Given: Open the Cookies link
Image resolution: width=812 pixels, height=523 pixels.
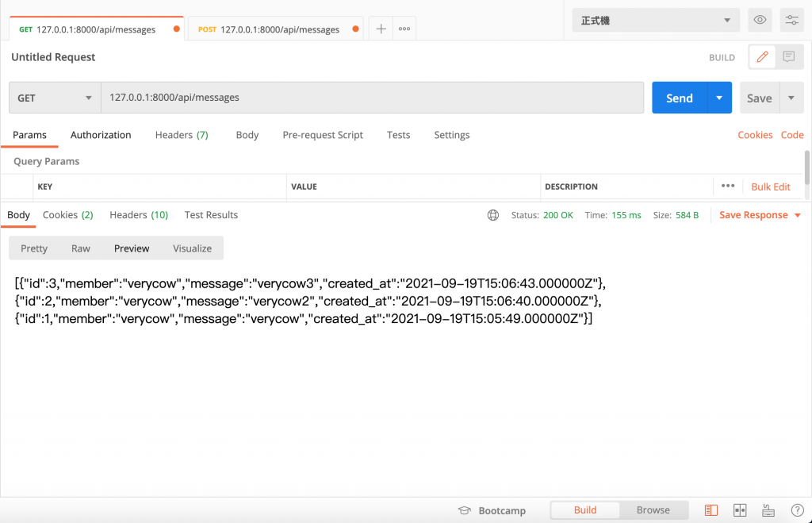Looking at the screenshot, I should coord(755,135).
